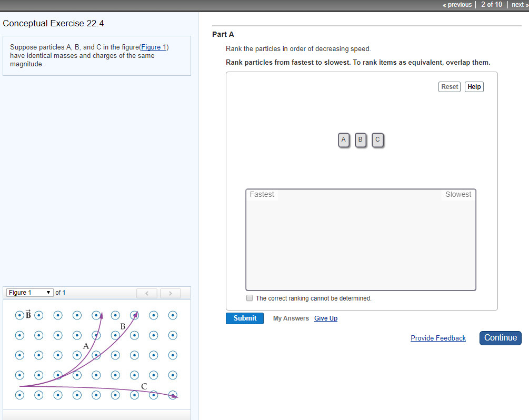This screenshot has width=529, height=420.
Task: Navigate to the next exercise with next »
Action: pyautogui.click(x=518, y=4)
